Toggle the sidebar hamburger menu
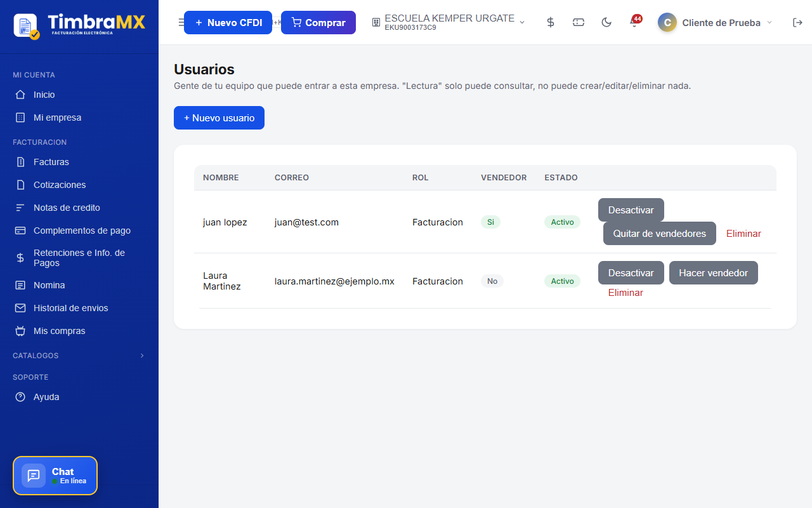Image resolution: width=812 pixels, height=508 pixels. (181, 22)
